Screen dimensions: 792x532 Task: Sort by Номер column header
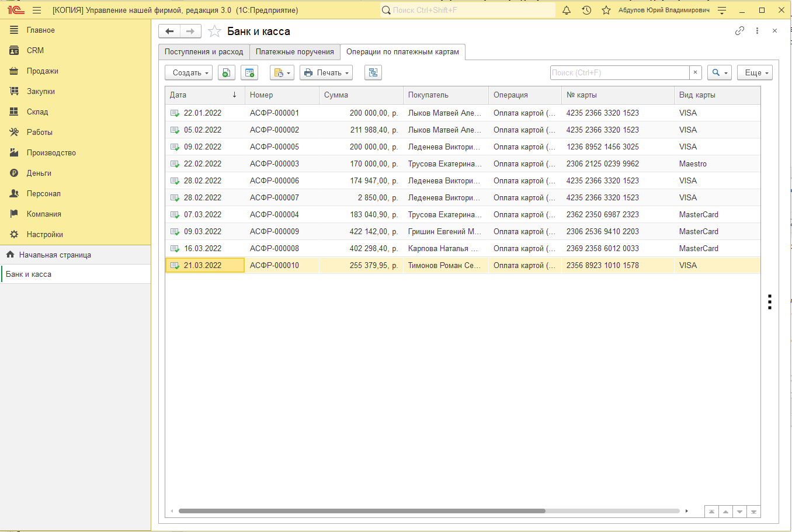(x=282, y=95)
